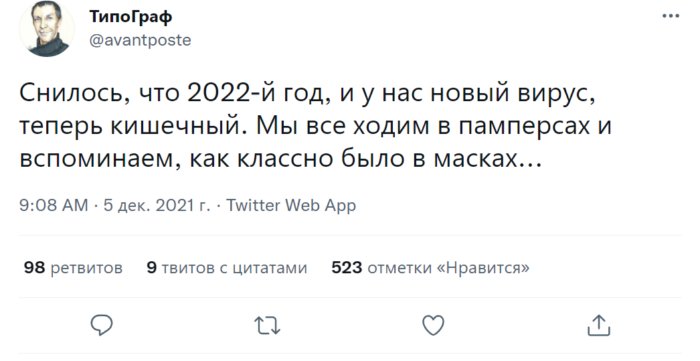View the list of 98 ретвитов

click(x=73, y=267)
